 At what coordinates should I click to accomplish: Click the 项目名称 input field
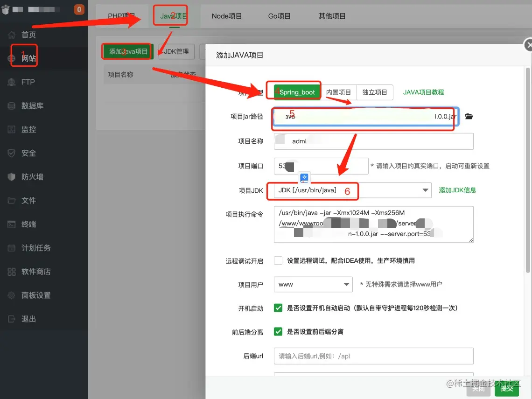pyautogui.click(x=373, y=141)
